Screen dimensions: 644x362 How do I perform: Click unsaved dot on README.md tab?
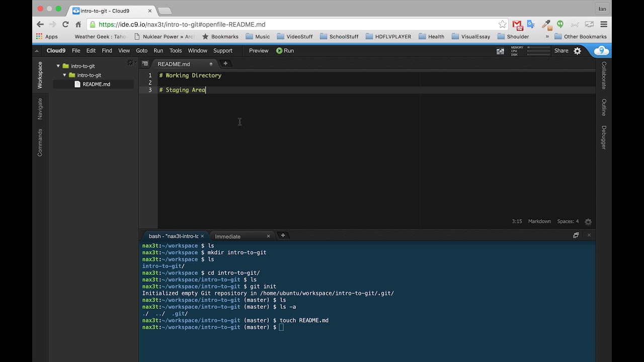coord(211,64)
